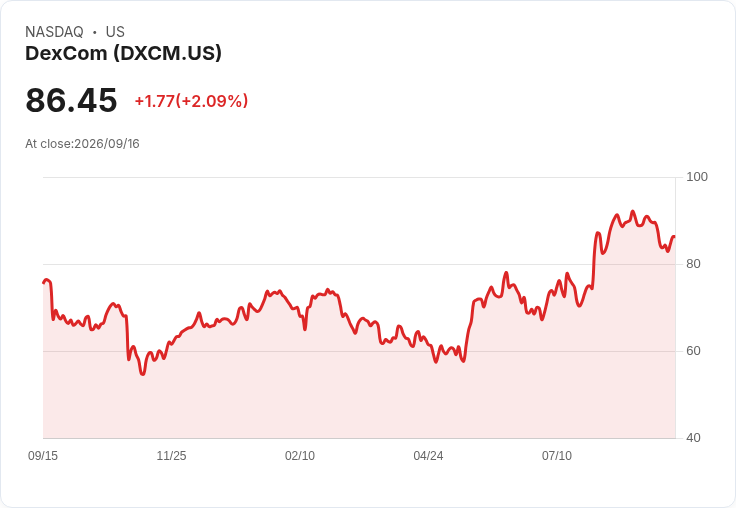
Task: Click the US market label
Action: pyautogui.click(x=115, y=32)
